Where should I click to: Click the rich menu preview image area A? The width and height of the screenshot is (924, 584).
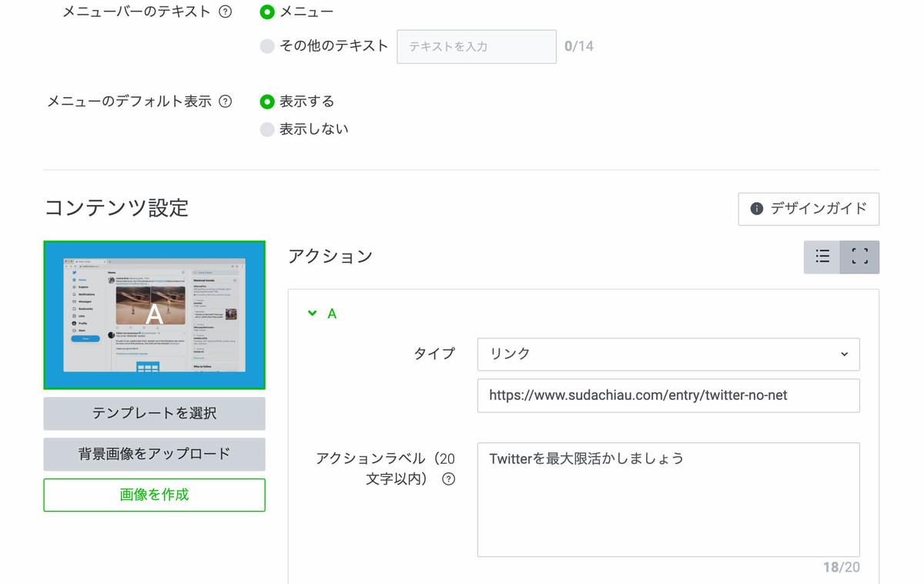(154, 315)
